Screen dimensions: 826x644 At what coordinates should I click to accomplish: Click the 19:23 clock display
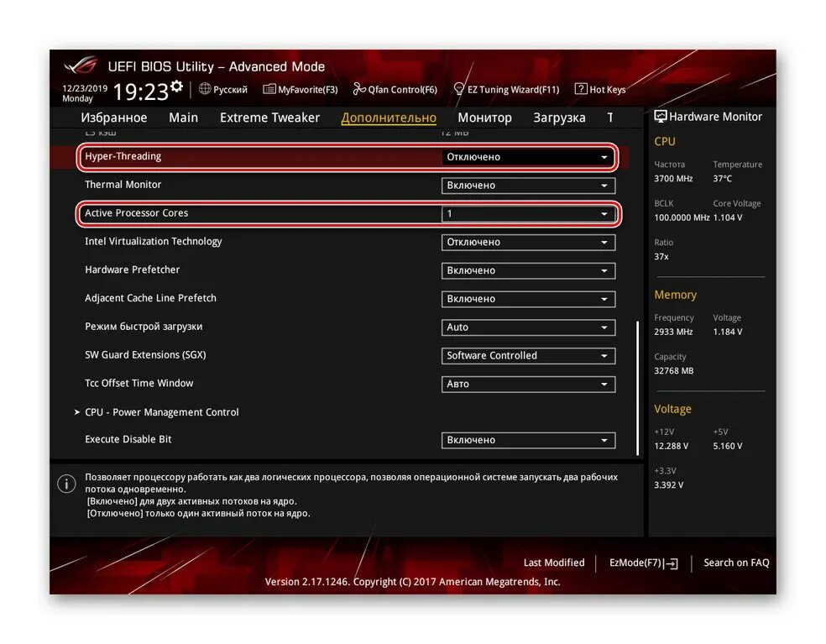point(141,92)
